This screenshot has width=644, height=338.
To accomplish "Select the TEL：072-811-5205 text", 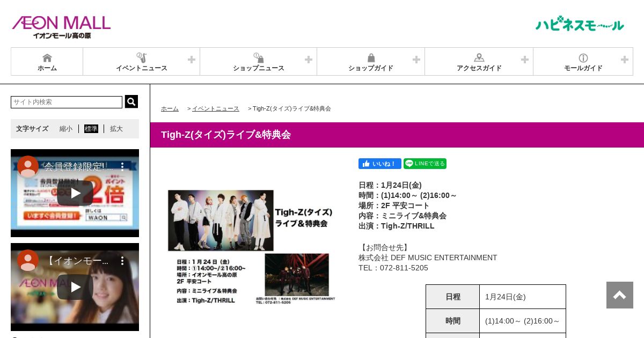I will coord(393,268).
